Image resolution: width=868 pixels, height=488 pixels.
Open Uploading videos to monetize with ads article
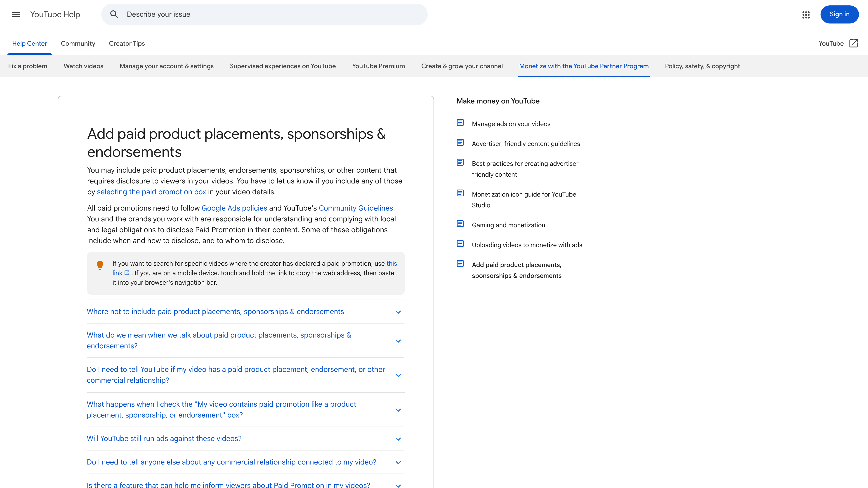(x=527, y=245)
